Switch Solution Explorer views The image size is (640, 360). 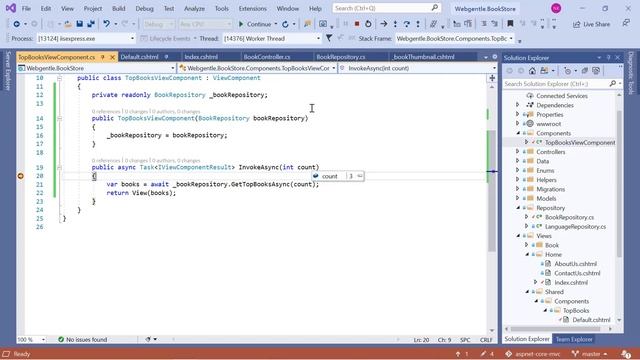[544, 71]
